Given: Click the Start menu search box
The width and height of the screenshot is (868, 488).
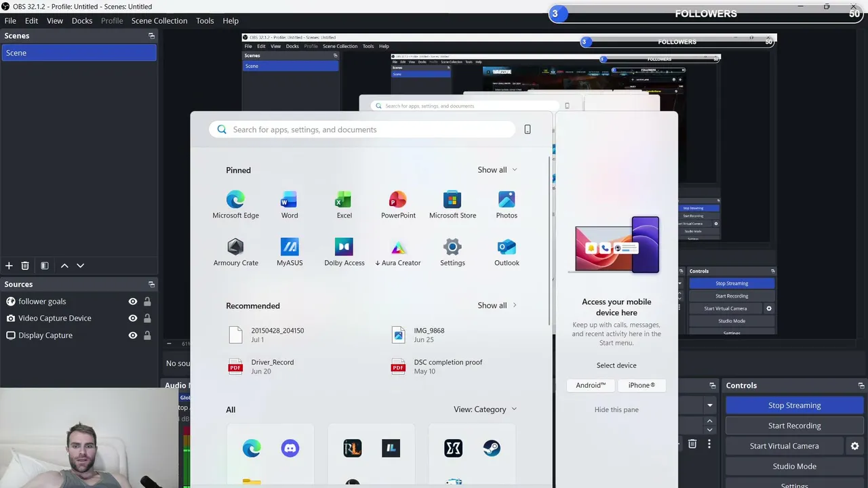Looking at the screenshot, I should coord(362,129).
